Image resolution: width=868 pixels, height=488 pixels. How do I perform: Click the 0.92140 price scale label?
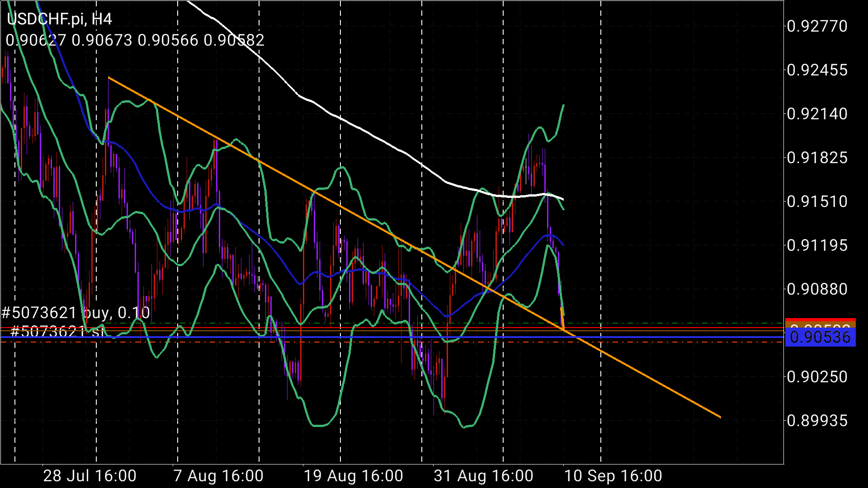tap(817, 114)
